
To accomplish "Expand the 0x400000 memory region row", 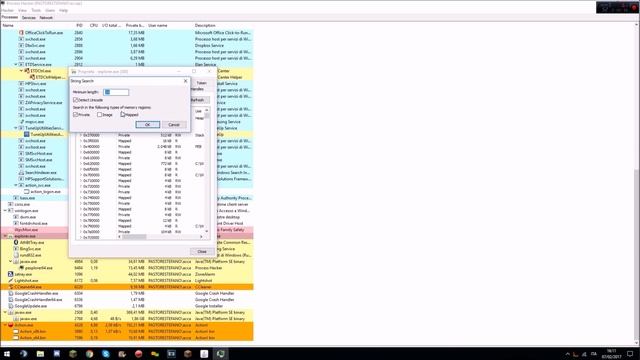I will click(x=80, y=147).
